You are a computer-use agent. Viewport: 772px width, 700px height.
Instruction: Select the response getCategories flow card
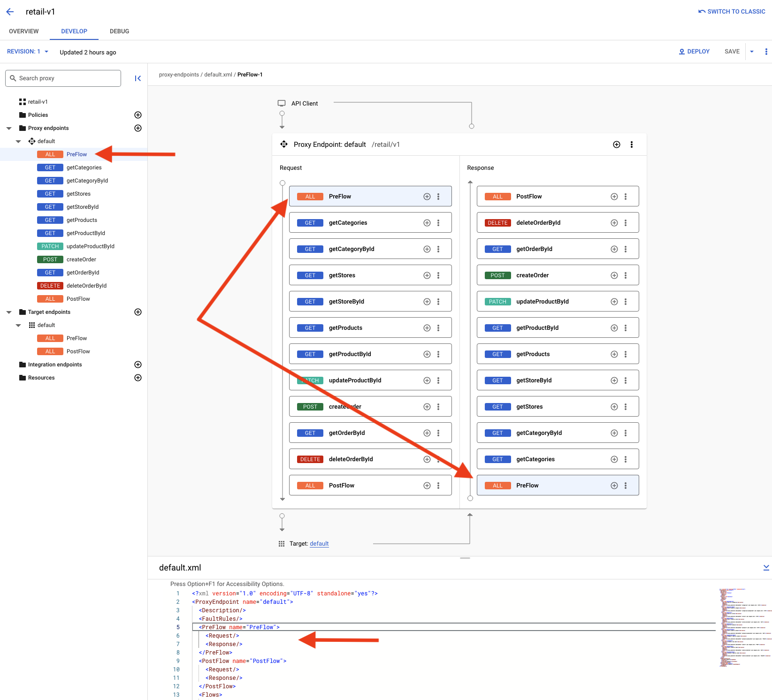558,459
